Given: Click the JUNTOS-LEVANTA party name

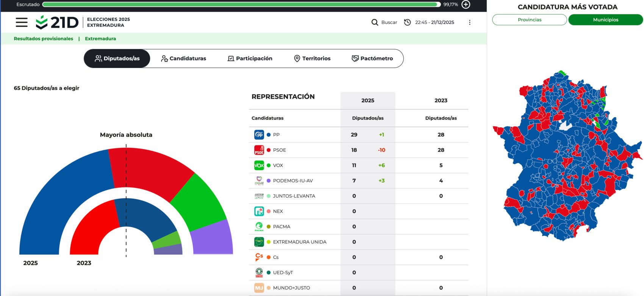Looking at the screenshot, I should 294,196.
